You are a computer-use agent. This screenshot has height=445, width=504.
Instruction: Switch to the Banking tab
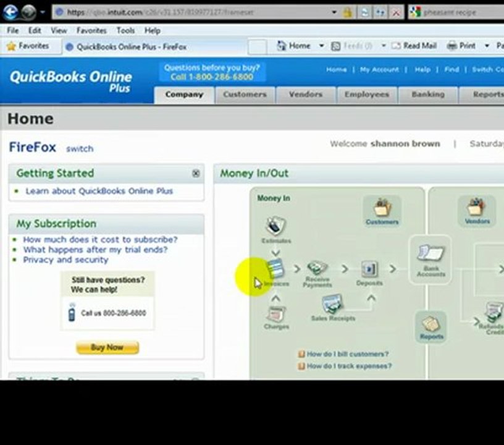tap(428, 95)
